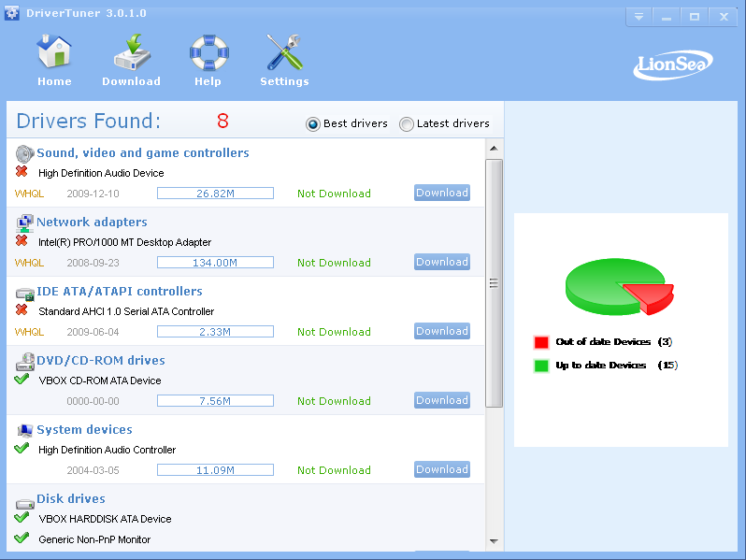Click the red Out of date Devices swatch

point(541,342)
